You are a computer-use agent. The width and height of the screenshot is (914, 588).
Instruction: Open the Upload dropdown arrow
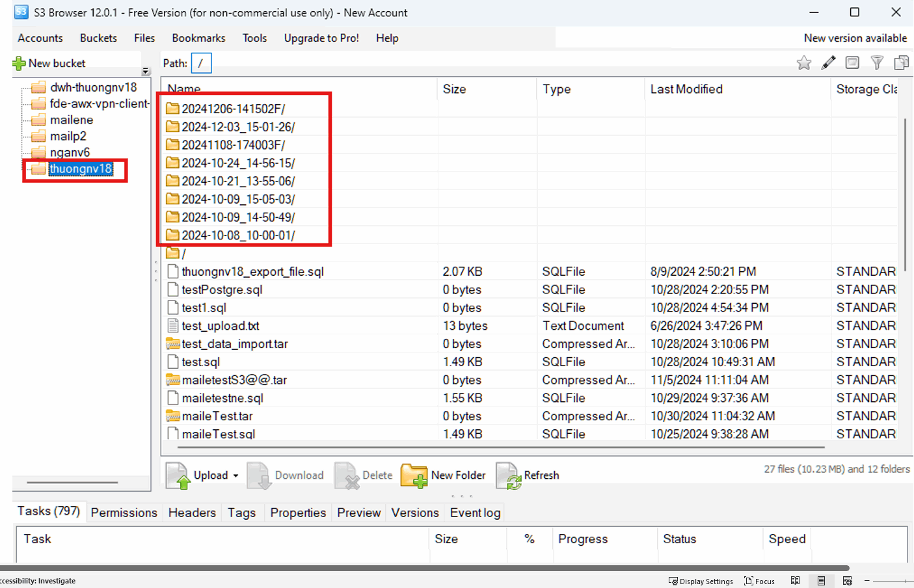pos(235,475)
